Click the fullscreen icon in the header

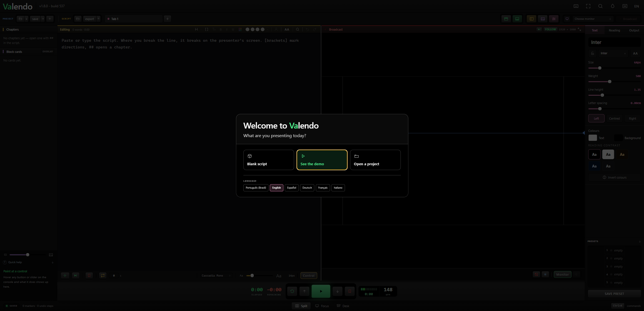[588, 6]
